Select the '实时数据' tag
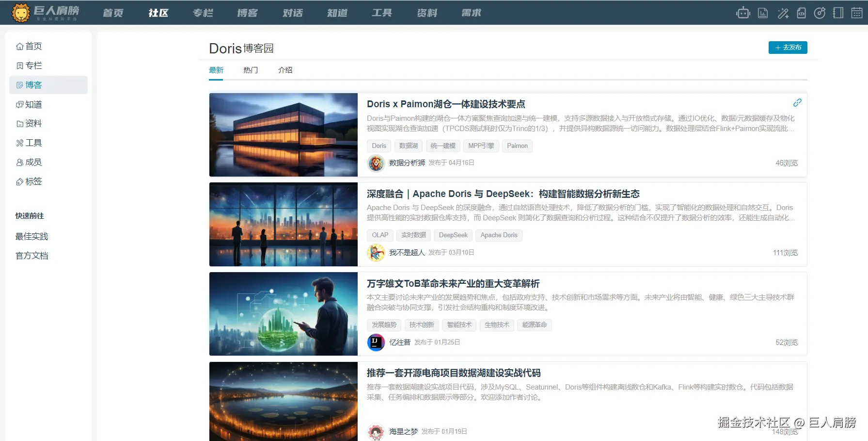 (x=413, y=235)
